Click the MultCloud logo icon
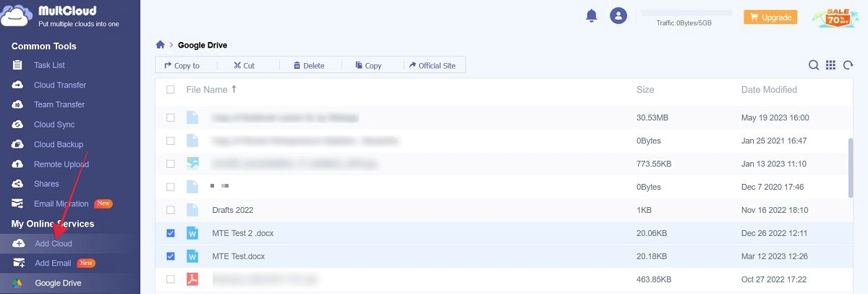This screenshot has height=294, width=868. click(x=16, y=16)
